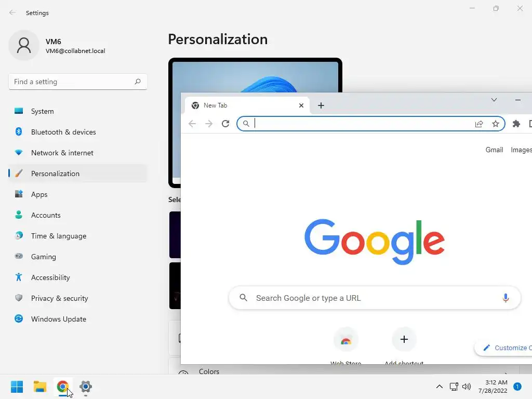This screenshot has width=532, height=399.
Task: Minimize the Chrome window
Action: tap(518, 100)
